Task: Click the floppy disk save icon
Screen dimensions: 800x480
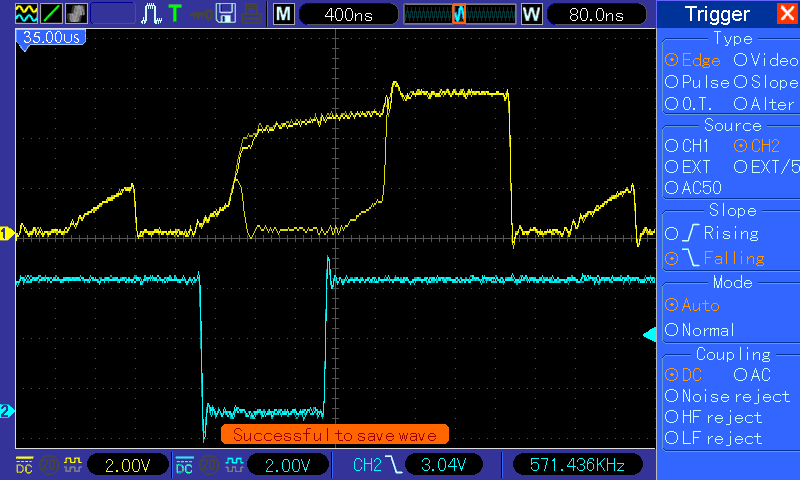Action: [227, 14]
